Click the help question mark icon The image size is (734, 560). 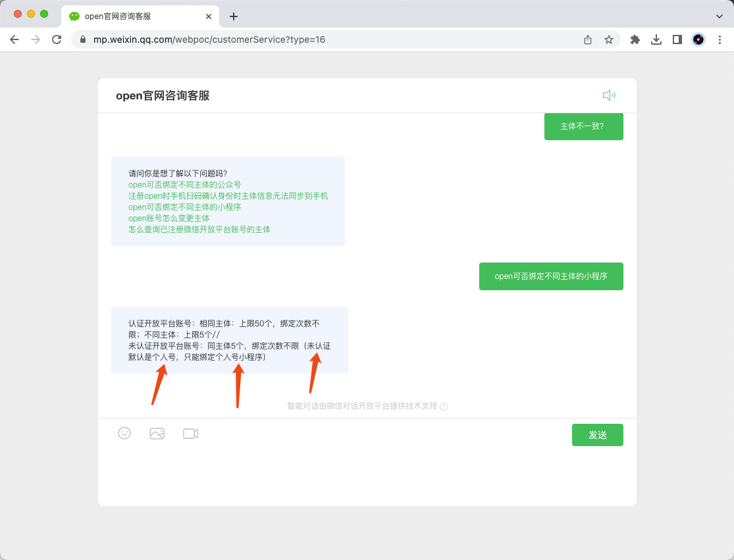coord(444,407)
